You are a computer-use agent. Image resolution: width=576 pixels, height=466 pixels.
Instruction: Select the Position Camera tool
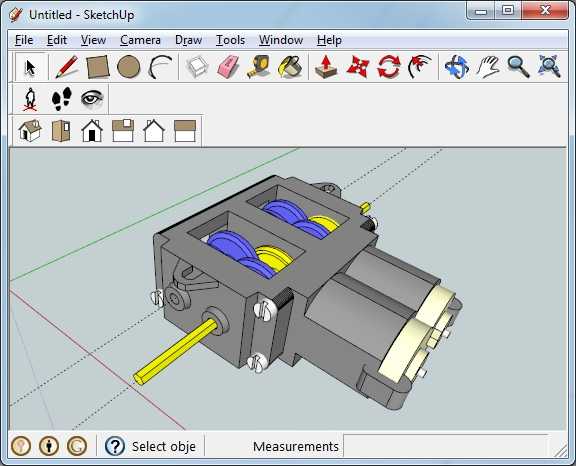30,99
